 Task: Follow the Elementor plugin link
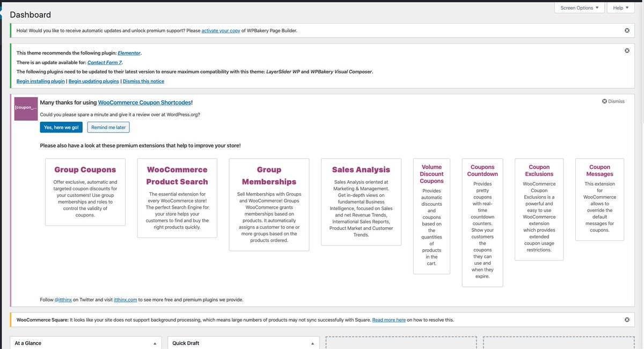[x=129, y=53]
